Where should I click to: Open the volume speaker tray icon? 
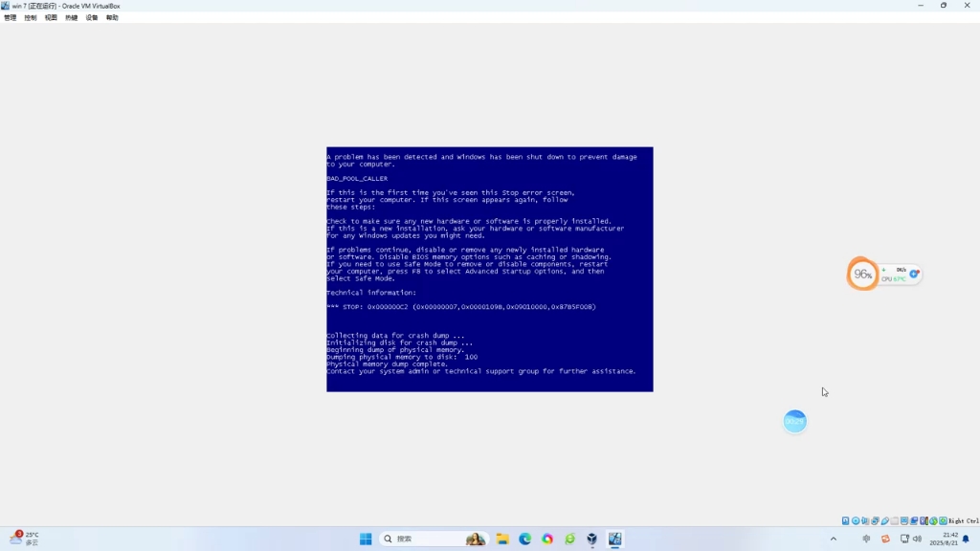coord(917,539)
